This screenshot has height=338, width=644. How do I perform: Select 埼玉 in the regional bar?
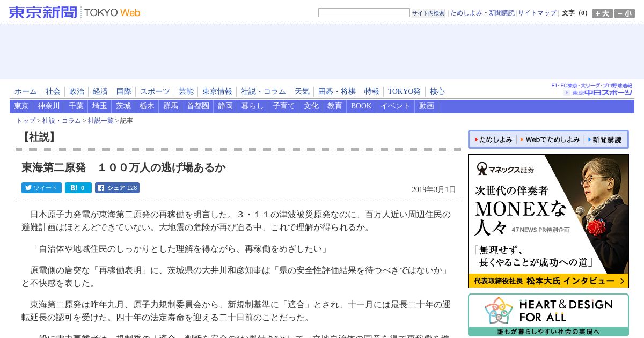pos(100,106)
